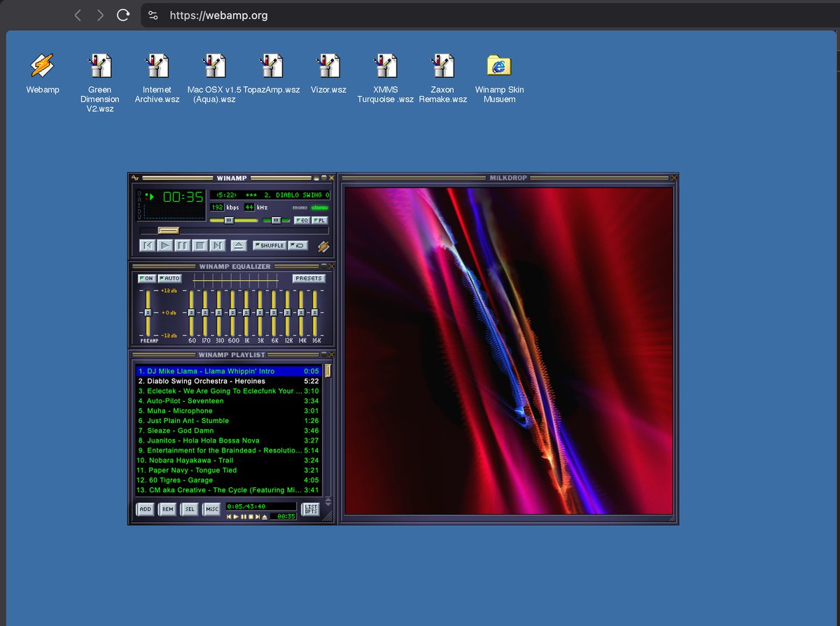Toggle the EQ window button

(x=302, y=220)
